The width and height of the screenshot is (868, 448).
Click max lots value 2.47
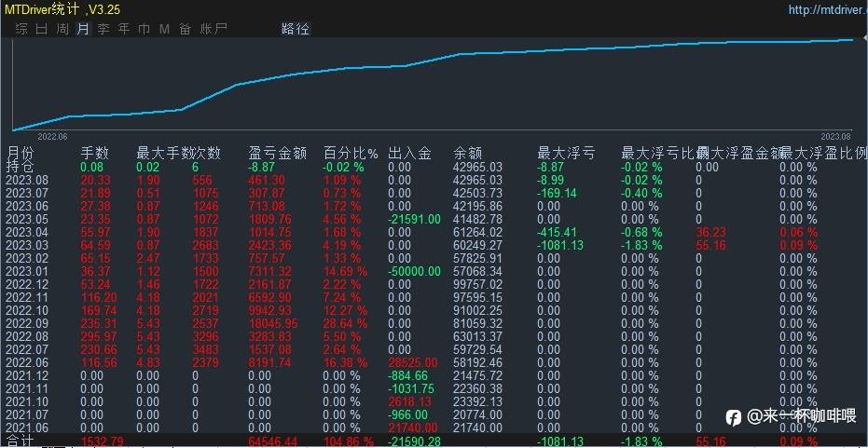pos(148,258)
